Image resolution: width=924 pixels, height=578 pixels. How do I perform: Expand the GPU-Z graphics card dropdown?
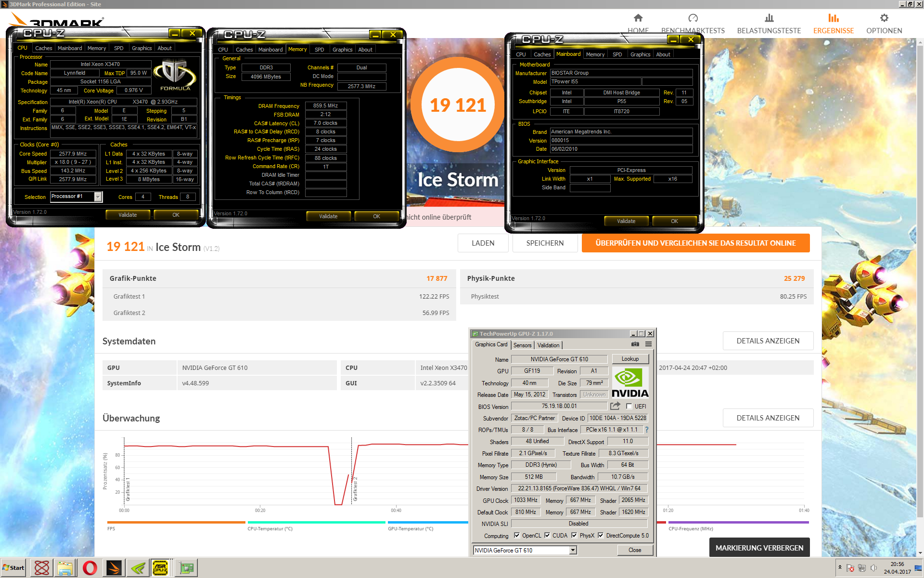coord(573,550)
